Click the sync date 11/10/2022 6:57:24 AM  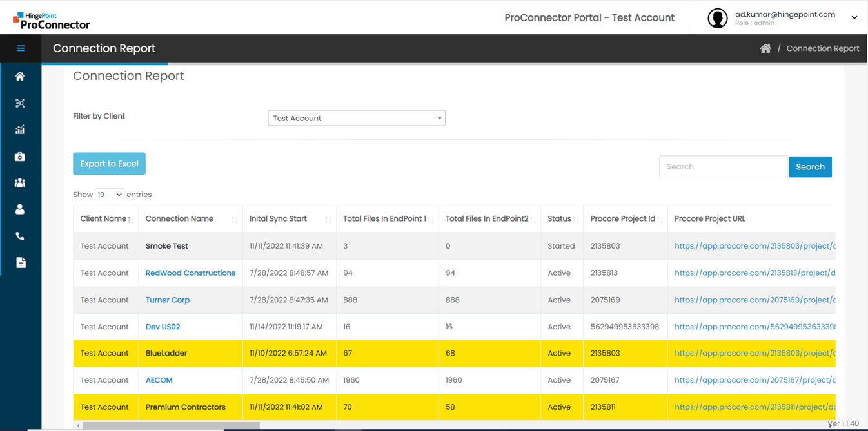click(x=288, y=354)
